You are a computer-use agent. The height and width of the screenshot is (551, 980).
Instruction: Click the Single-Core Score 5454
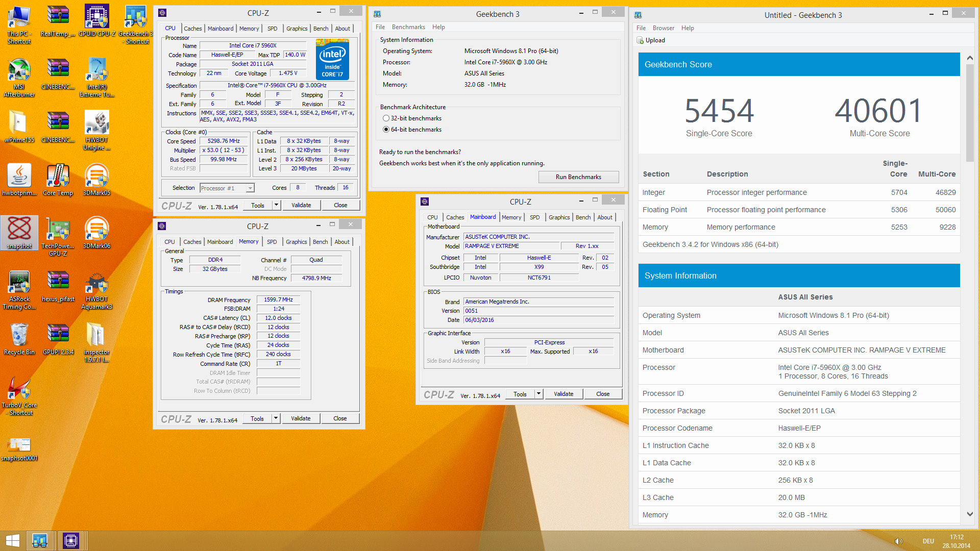point(719,110)
